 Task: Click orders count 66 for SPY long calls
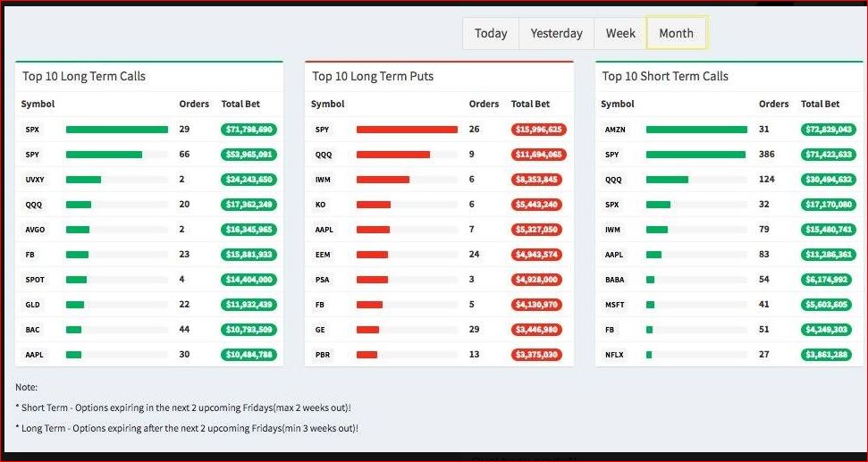[184, 155]
